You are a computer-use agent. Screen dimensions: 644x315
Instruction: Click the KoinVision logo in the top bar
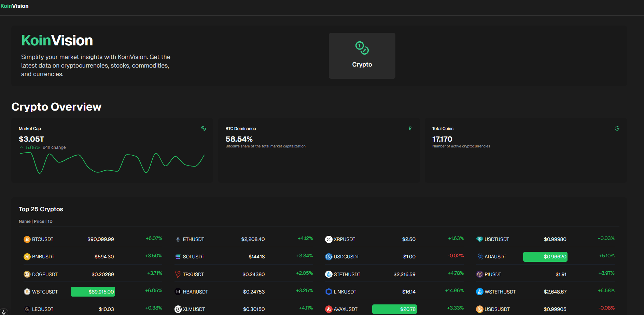coord(14,5)
